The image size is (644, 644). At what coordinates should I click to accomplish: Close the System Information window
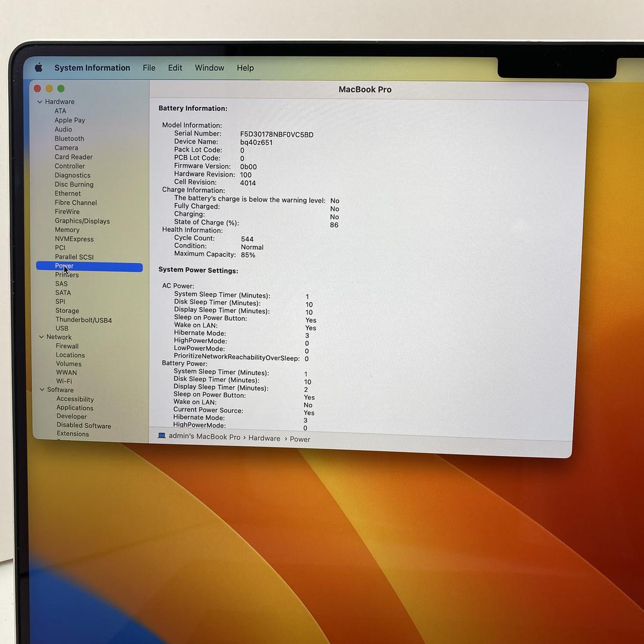pos(38,88)
